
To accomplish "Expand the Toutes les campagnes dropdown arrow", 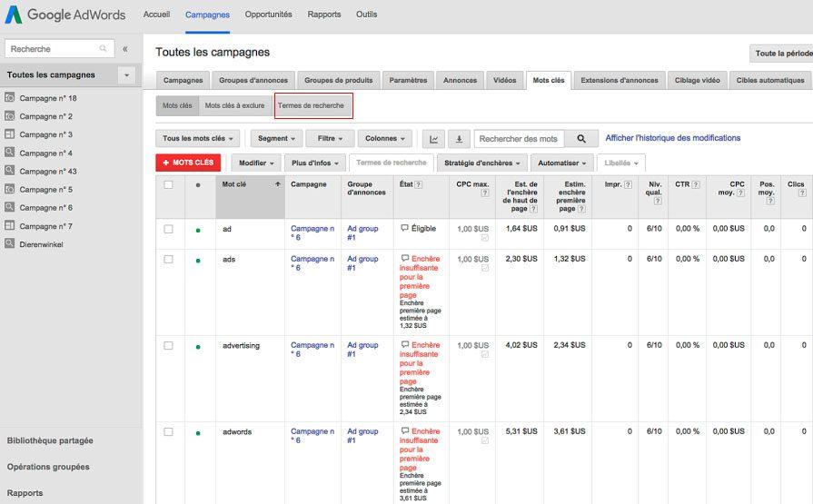I will point(126,75).
